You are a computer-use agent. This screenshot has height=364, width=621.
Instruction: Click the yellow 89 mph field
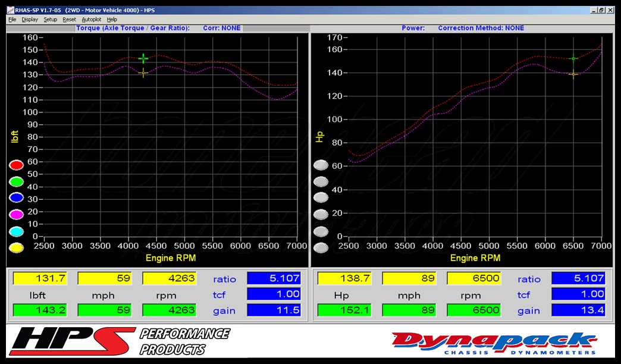[x=409, y=278]
